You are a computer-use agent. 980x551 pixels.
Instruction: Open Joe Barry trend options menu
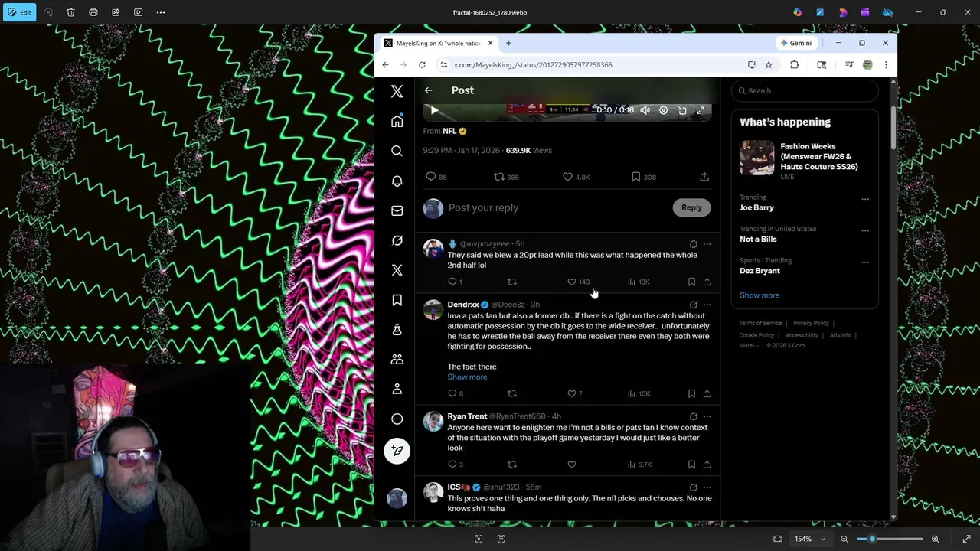pos(865,199)
